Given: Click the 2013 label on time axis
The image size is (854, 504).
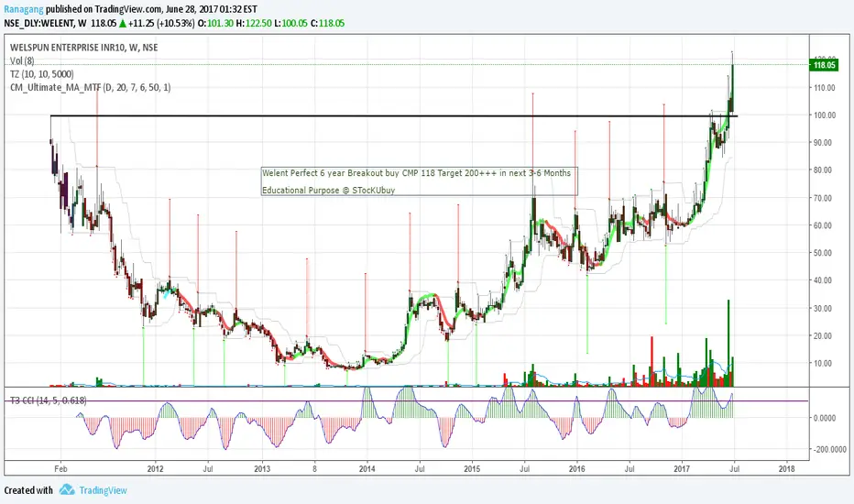Looking at the screenshot, I should (x=262, y=468).
